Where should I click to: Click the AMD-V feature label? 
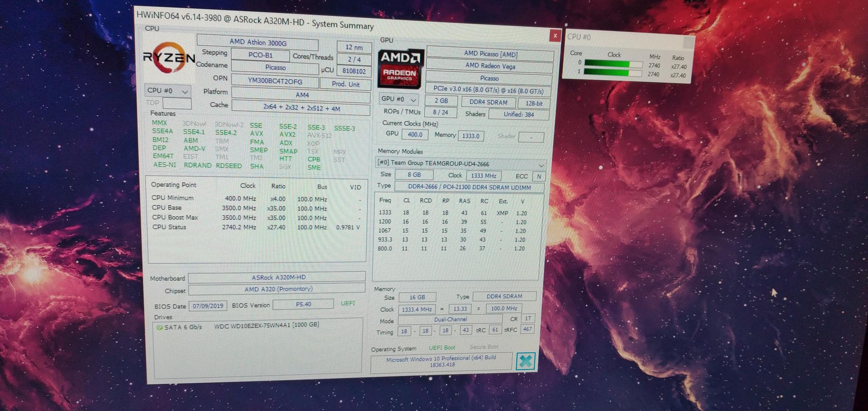click(x=194, y=148)
